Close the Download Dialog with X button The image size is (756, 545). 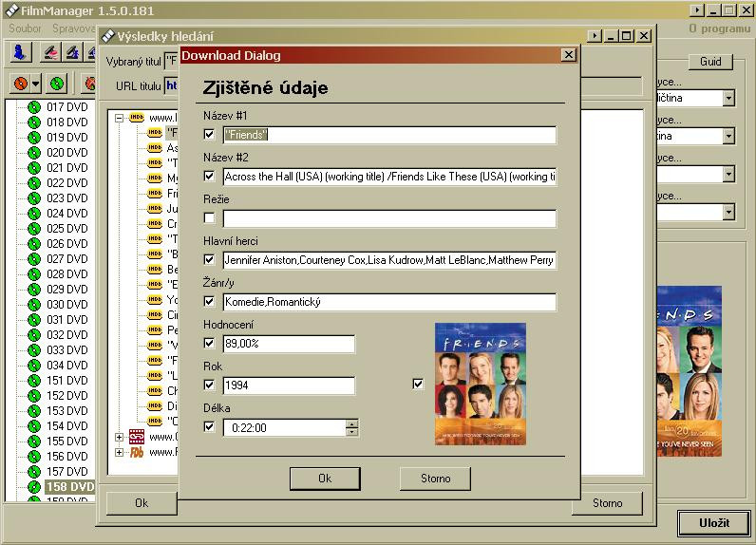coord(569,55)
